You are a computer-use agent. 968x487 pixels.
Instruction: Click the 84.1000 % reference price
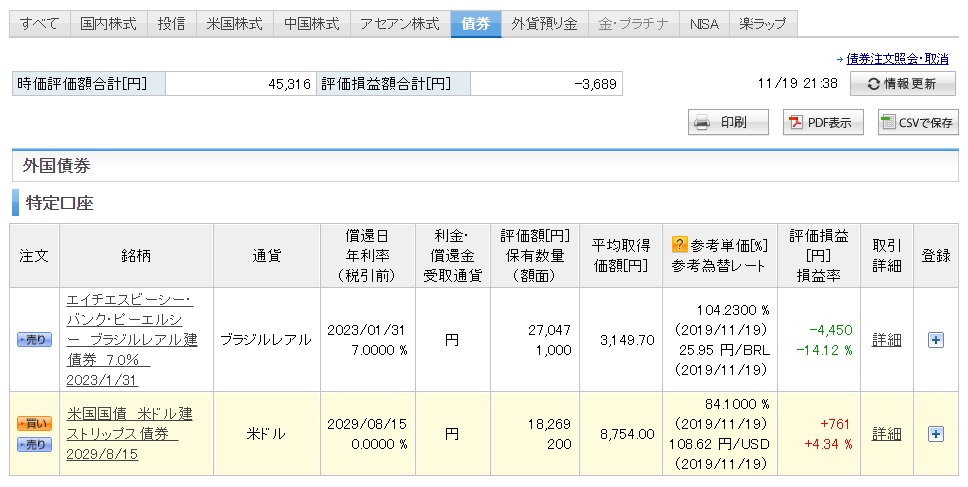click(x=737, y=405)
